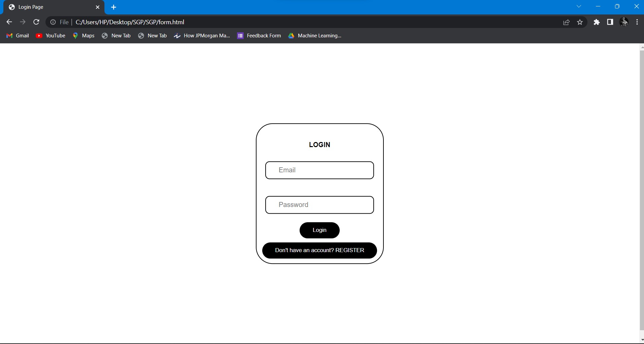
Task: Open a new tab with the plus button
Action: point(113,7)
